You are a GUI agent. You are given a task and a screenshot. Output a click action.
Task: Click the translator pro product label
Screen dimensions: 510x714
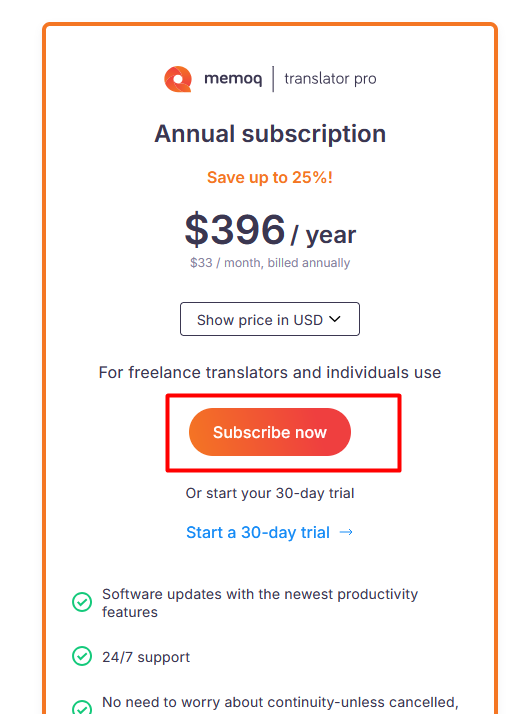click(330, 79)
